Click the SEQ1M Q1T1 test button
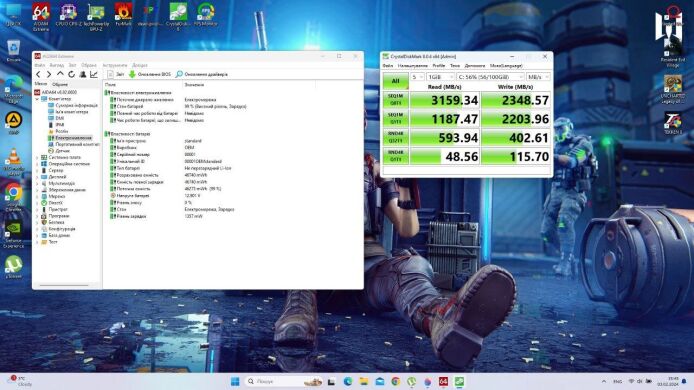This screenshot has height=390, width=694. [x=395, y=119]
